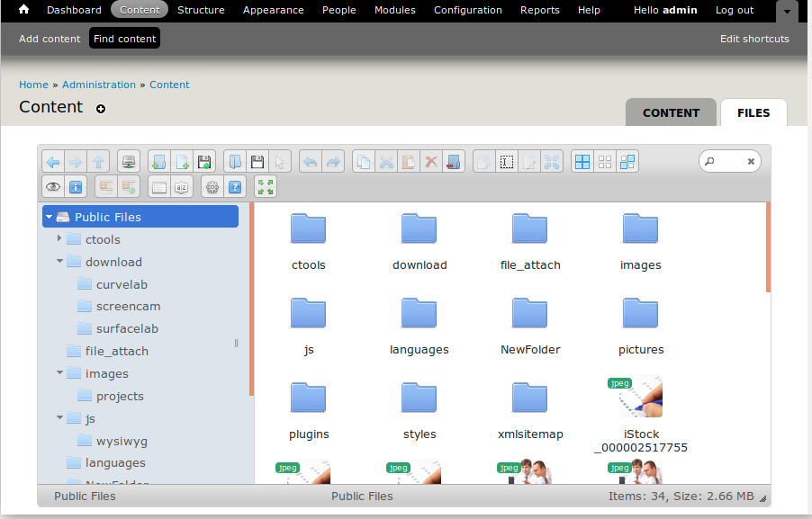Click the red X Delete icon
Screen dimensions: 812x519
(x=431, y=162)
